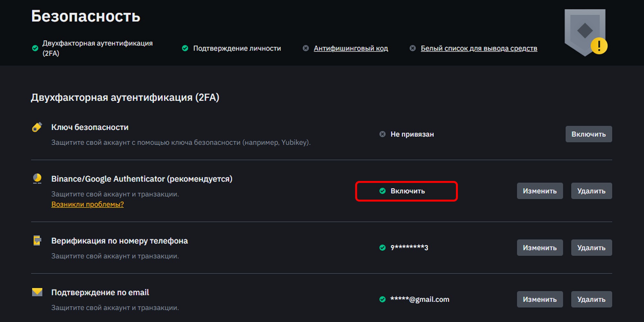644x322 pixels.
Task: Open Белый список для вывода средств link
Action: 479,48
